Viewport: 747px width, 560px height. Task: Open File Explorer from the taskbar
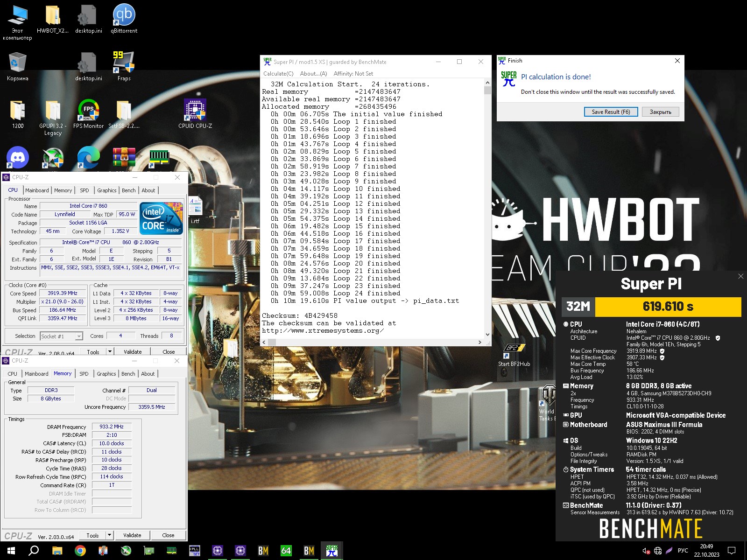[x=57, y=551]
